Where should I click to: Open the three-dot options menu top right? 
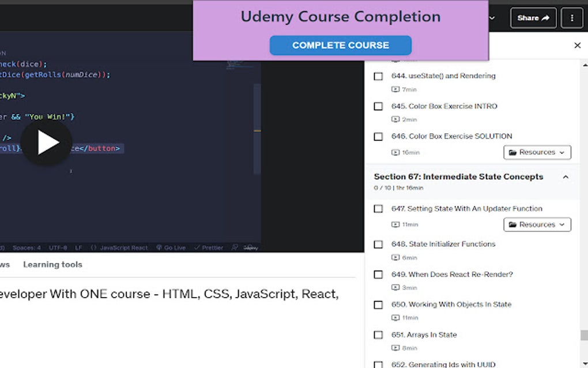(571, 18)
